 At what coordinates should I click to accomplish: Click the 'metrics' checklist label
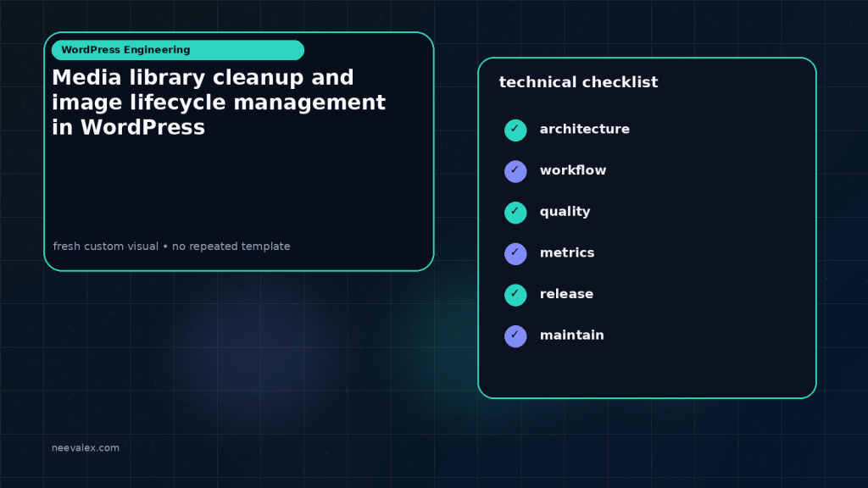(567, 252)
